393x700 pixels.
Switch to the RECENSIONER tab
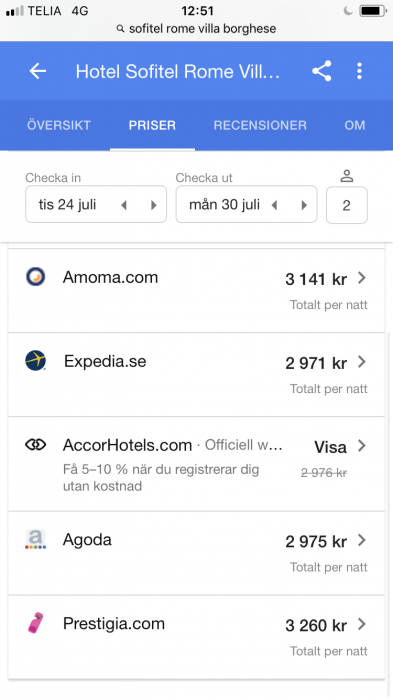click(260, 125)
